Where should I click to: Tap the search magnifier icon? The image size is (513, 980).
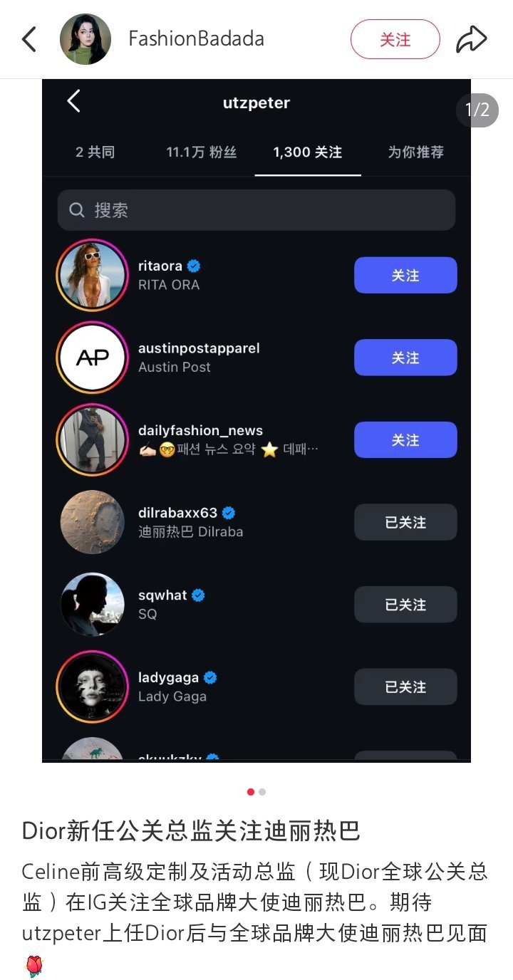point(77,210)
